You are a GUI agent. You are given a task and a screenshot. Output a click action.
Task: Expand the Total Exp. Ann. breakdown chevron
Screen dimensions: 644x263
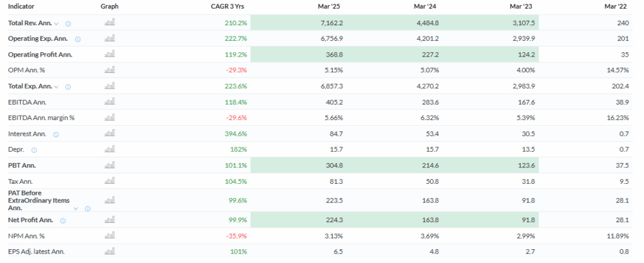pyautogui.click(x=57, y=87)
